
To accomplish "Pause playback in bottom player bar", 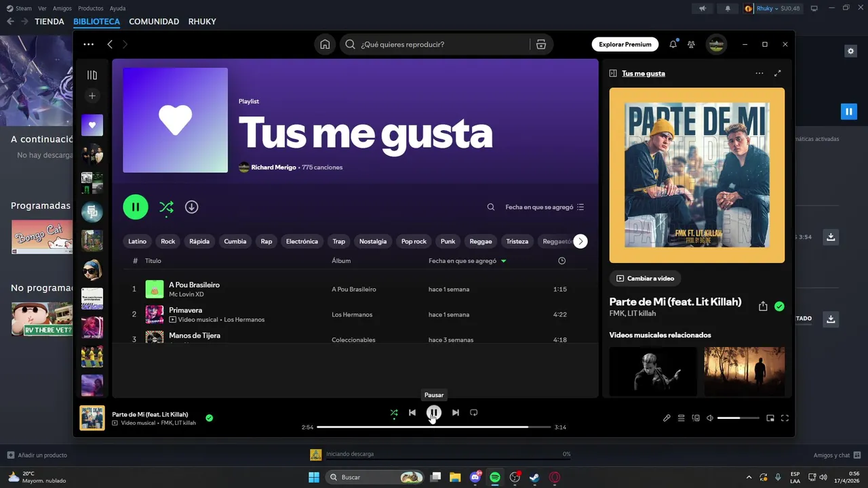I will 434,412.
